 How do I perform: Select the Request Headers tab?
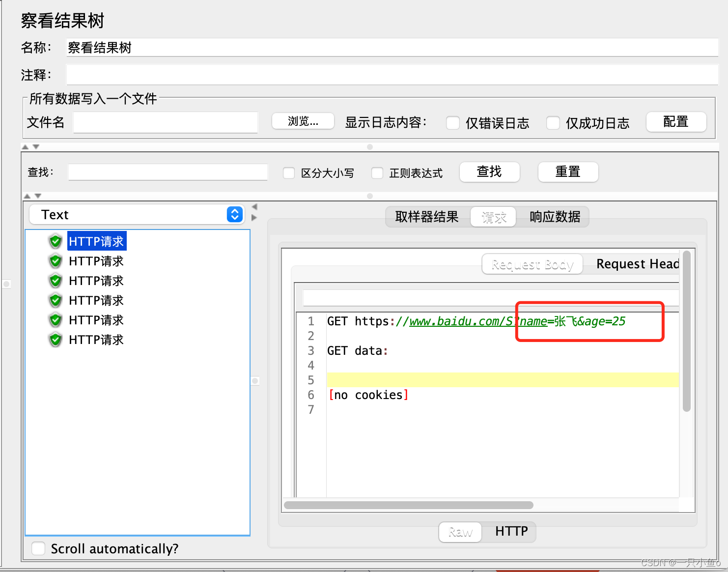click(637, 264)
